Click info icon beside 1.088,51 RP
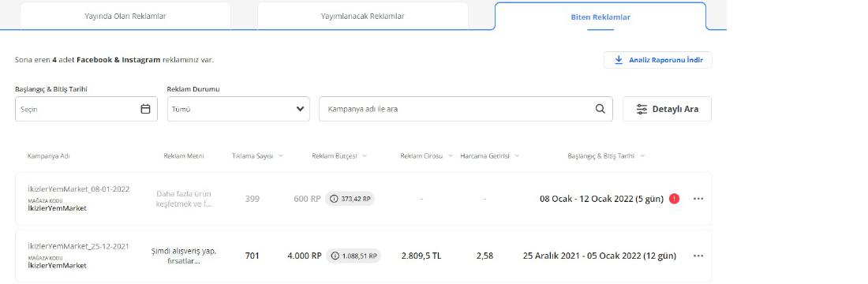The image size is (868, 284). tap(335, 256)
